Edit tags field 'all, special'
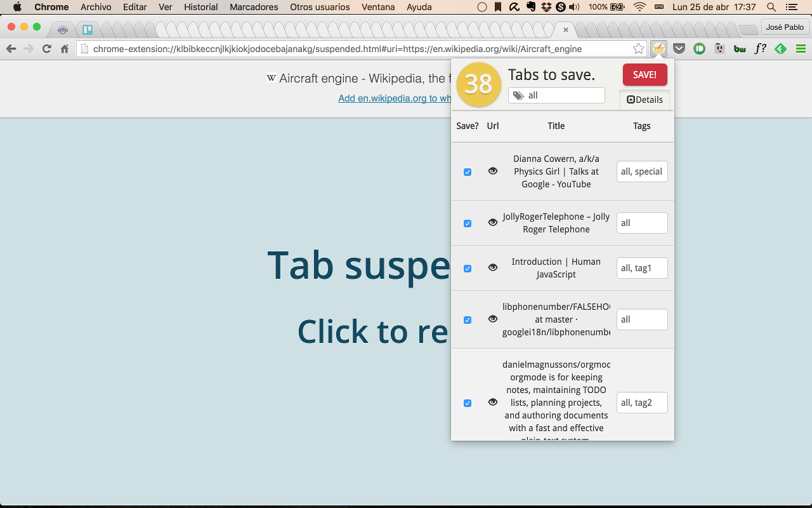Viewport: 812px width, 508px height. [642, 171]
